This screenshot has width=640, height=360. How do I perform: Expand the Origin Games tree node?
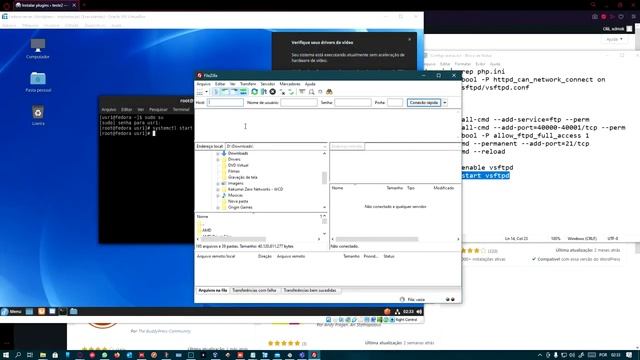[x=218, y=208]
